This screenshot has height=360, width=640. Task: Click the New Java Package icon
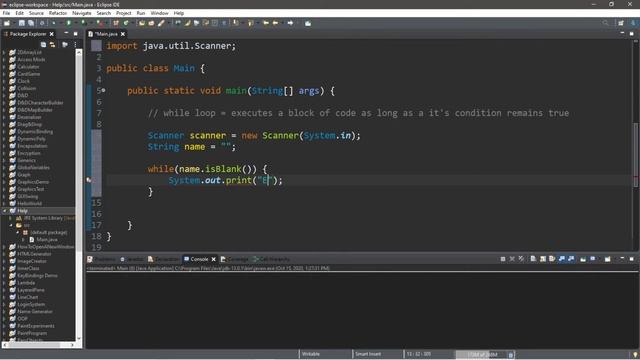[116, 23]
